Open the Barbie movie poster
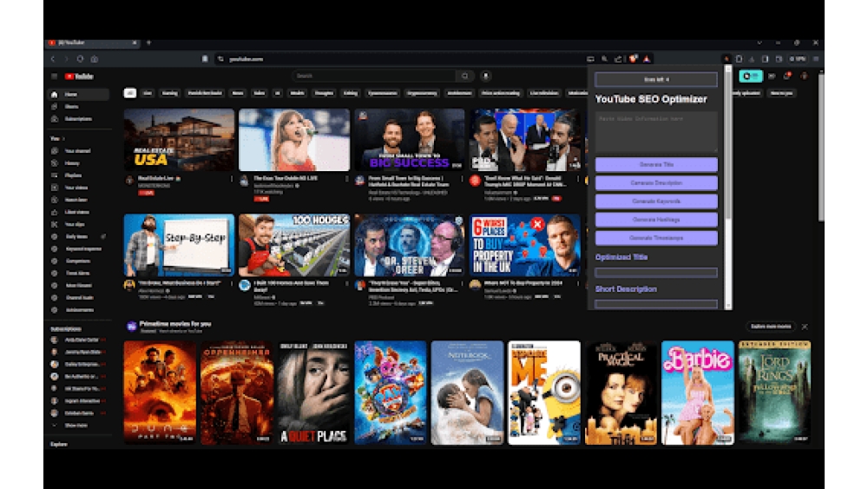Image resolution: width=868 pixels, height=489 pixels. click(x=698, y=393)
